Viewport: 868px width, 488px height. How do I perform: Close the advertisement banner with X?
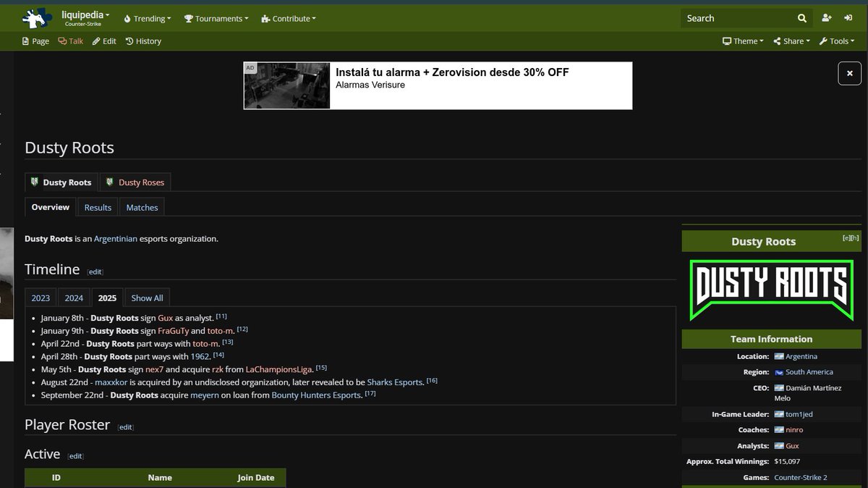click(850, 73)
